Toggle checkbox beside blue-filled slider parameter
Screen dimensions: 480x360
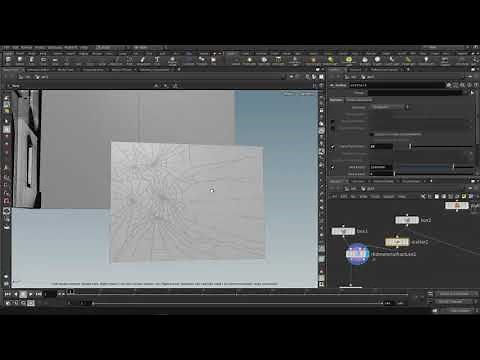point(332,167)
